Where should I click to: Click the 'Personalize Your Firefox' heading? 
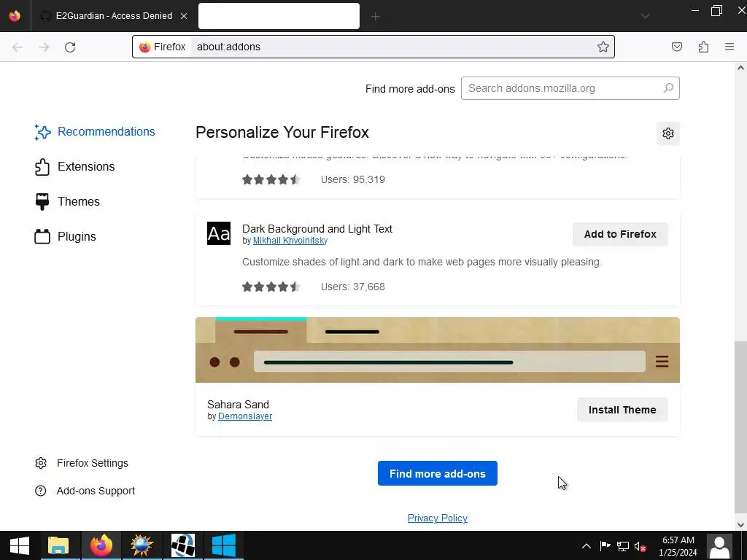point(282,133)
